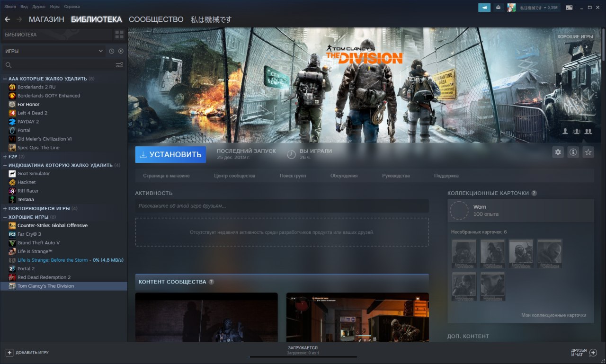Open help for community content
This screenshot has width=606, height=364.
point(211,282)
